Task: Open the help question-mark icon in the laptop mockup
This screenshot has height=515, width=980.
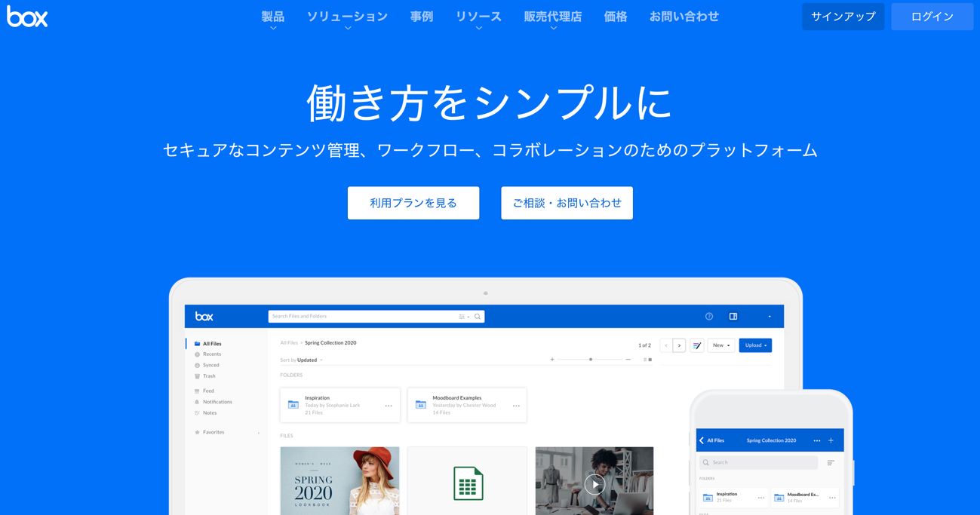Action: pos(709,317)
